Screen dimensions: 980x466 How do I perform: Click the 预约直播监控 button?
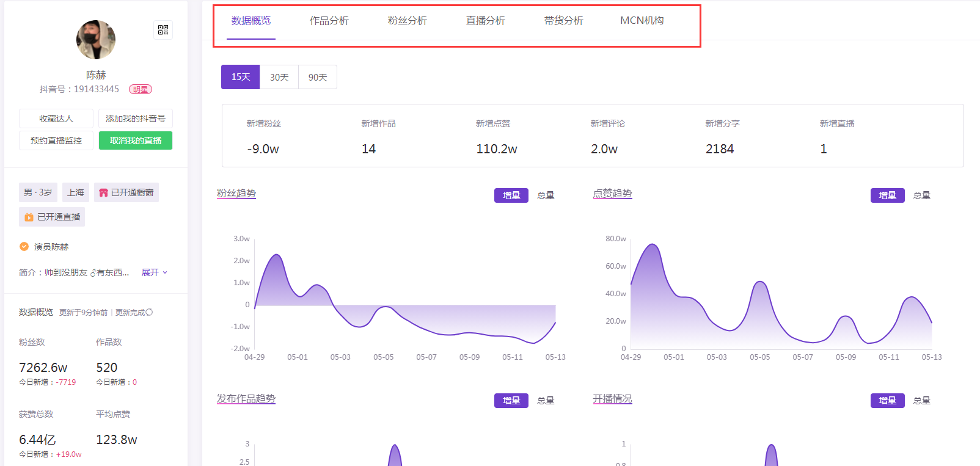(x=56, y=140)
